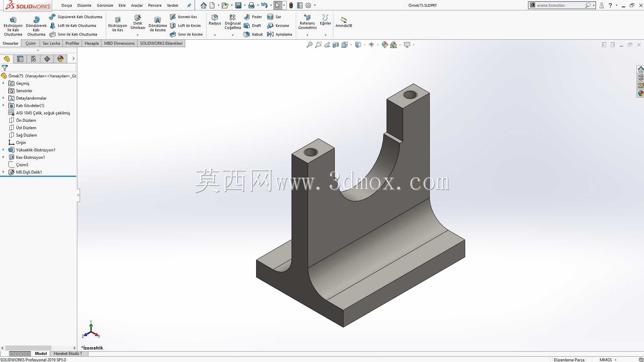Click the Draft tool

coord(252,26)
